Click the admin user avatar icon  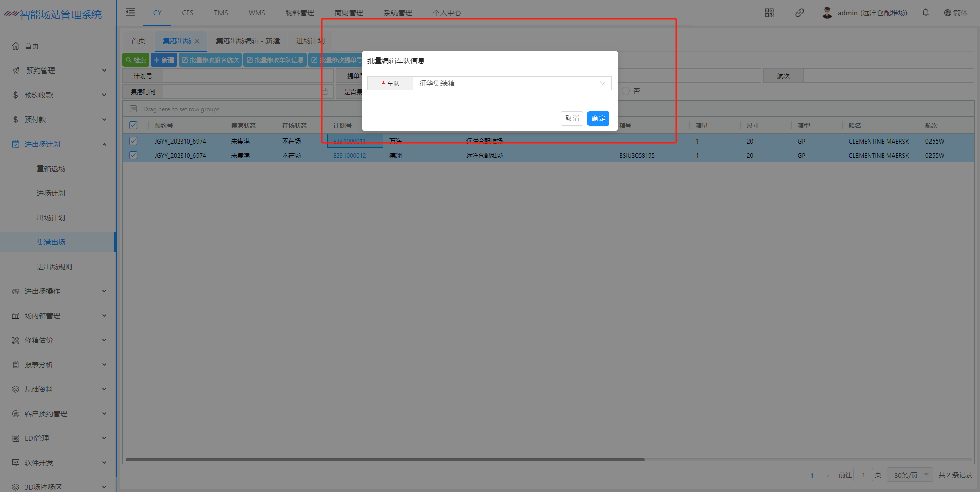827,13
